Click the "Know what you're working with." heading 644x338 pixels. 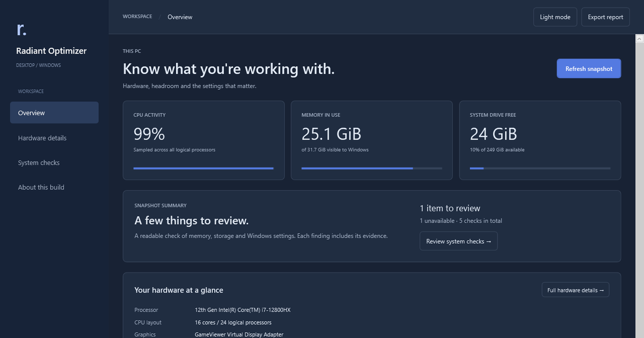[x=229, y=69]
